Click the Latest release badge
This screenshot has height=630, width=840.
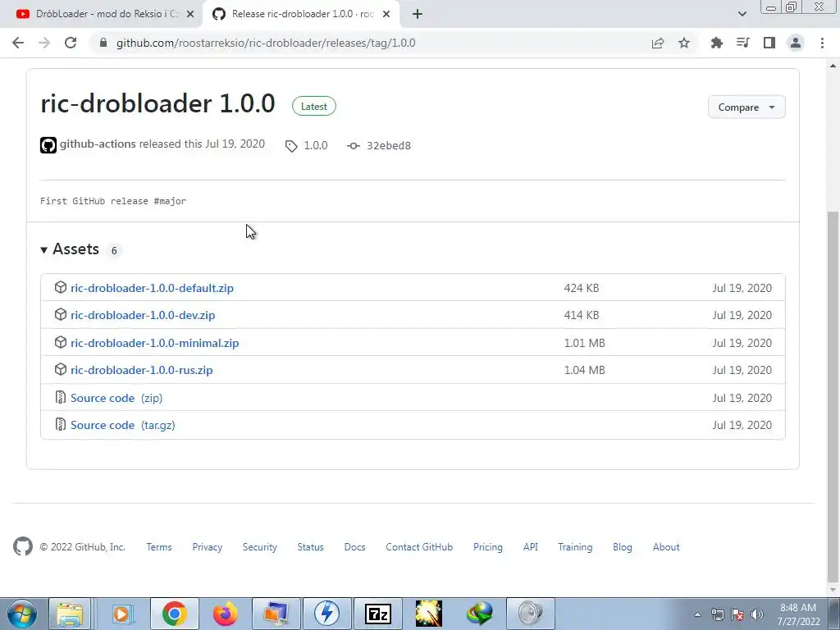pyautogui.click(x=314, y=106)
